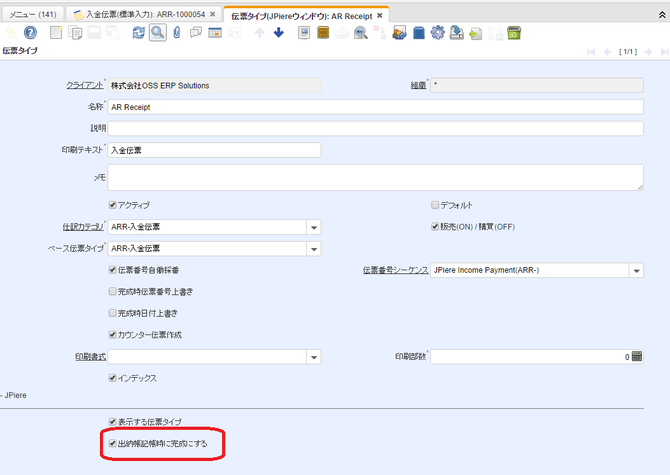Click the [ 1/1 ] record counter
Viewport: 670px width, 475px height.
[x=628, y=52]
